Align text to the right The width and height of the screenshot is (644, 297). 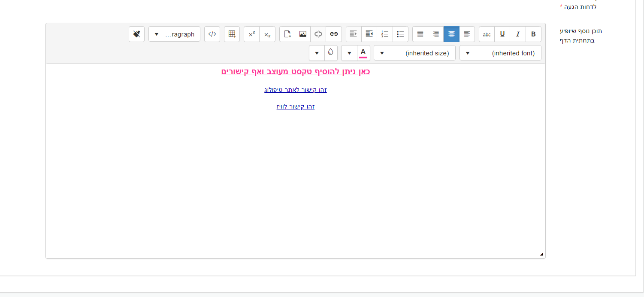(435, 34)
